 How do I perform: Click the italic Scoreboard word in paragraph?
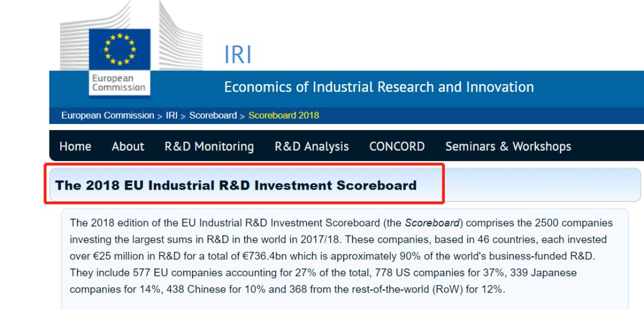tap(432, 223)
